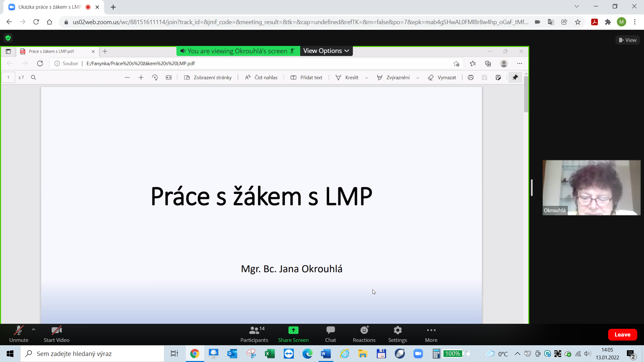This screenshot has width=644, height=362.
Task: Open the Extensions puzzle icon in Chrome
Action: [608, 22]
